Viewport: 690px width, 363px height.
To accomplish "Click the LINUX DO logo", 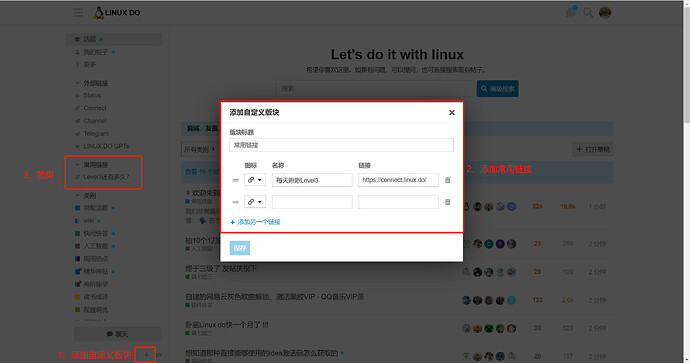I will tap(117, 12).
